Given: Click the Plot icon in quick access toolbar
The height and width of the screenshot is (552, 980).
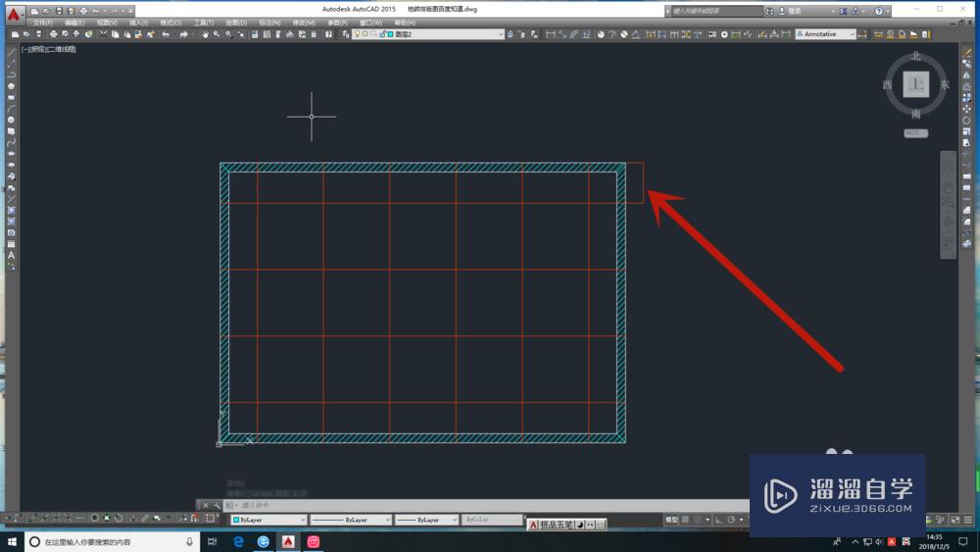Looking at the screenshot, I should (x=83, y=11).
